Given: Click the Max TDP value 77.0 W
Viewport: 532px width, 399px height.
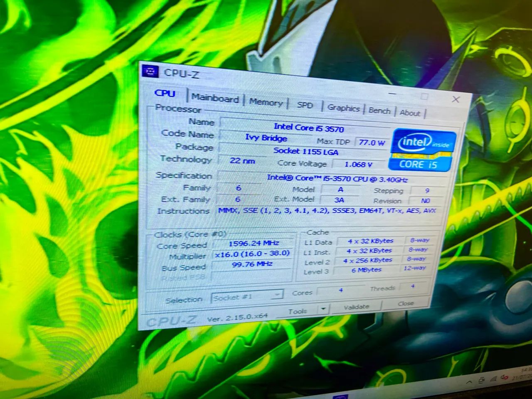Looking at the screenshot, I should (x=372, y=143).
